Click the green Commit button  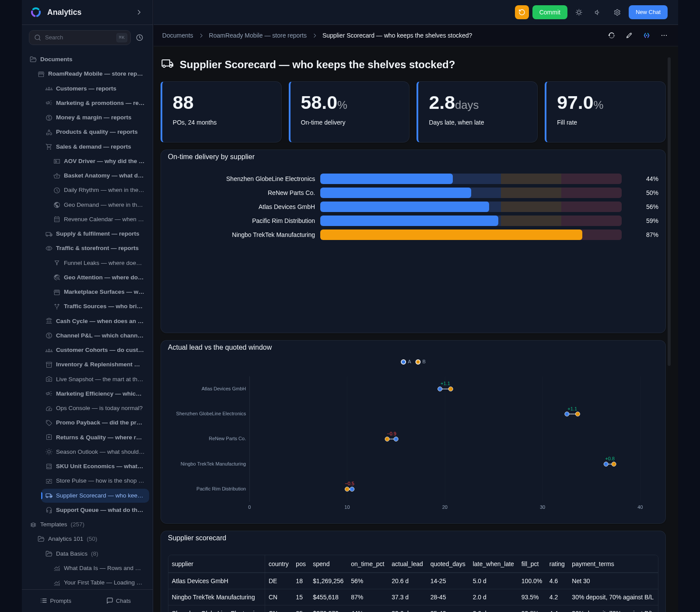click(x=549, y=12)
